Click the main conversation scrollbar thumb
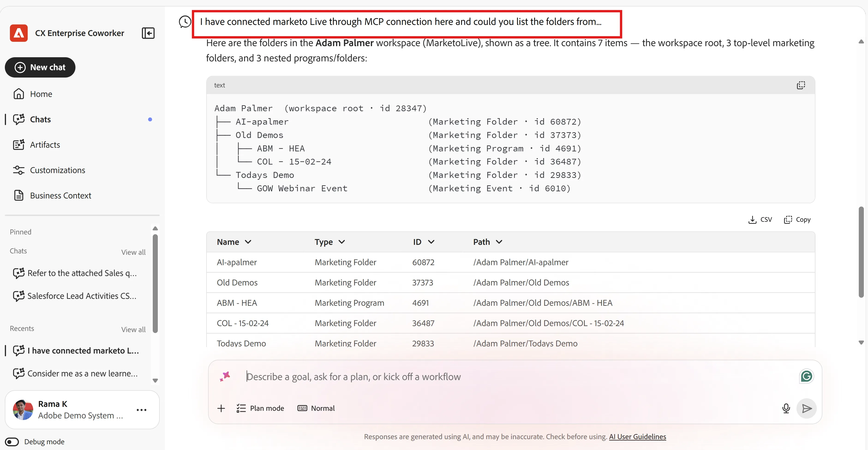Viewport: 868px width, 450px height. point(861,252)
